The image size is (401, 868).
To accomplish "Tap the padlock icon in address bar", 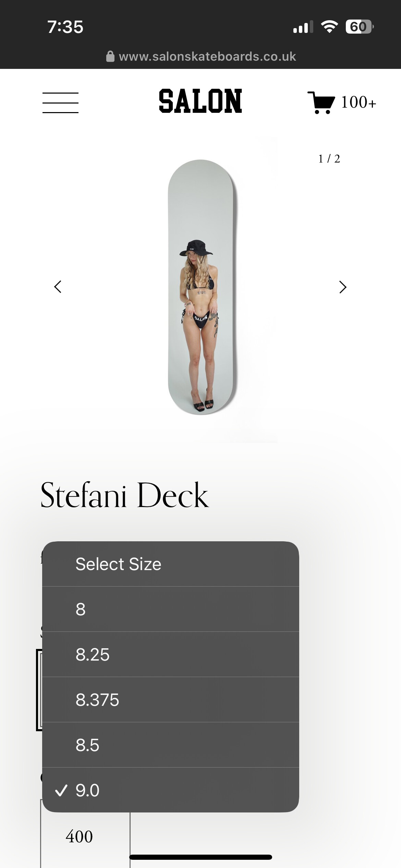I will (110, 56).
